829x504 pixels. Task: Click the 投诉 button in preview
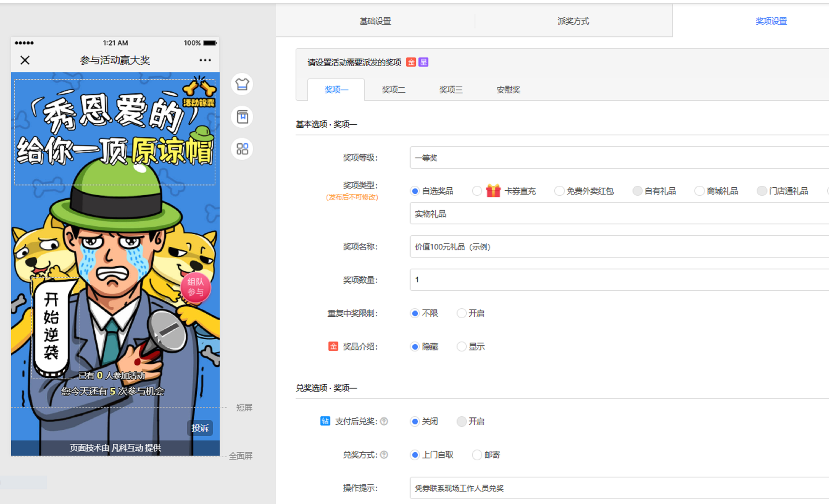pos(200,428)
